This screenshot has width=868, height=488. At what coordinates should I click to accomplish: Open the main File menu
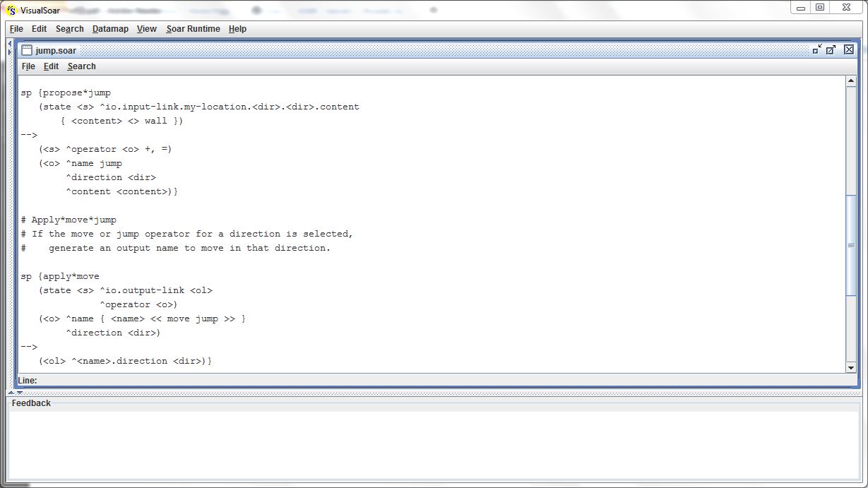(16, 29)
